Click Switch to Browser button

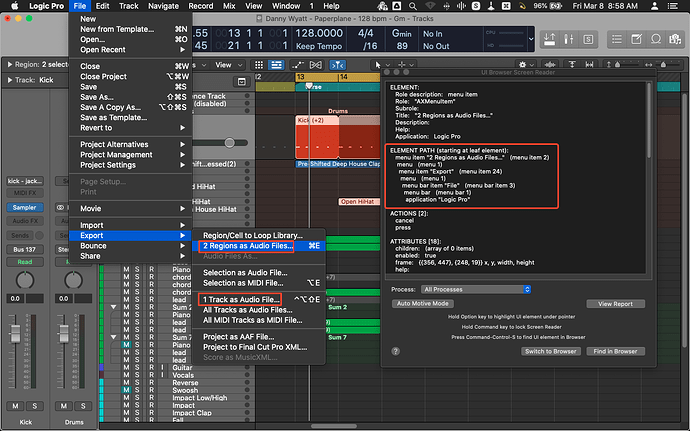(551, 351)
